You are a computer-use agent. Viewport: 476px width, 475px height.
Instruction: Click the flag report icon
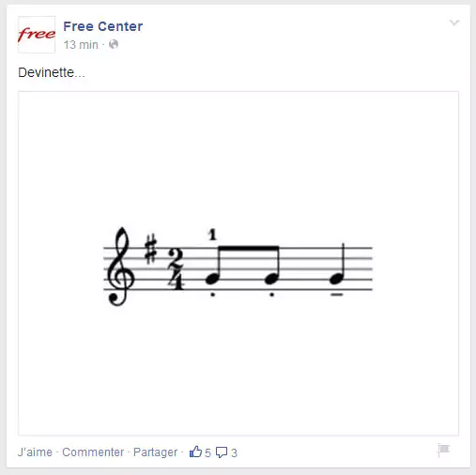click(443, 451)
